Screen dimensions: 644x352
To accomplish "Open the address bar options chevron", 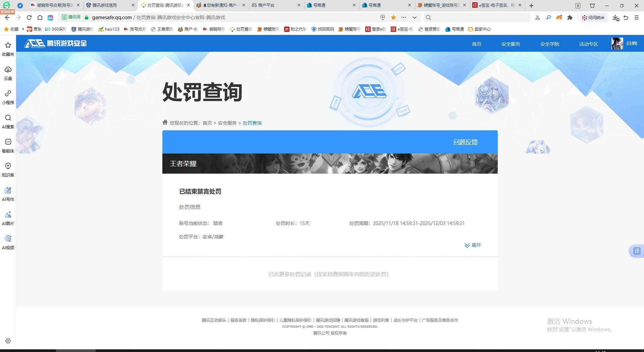I will (415, 17).
